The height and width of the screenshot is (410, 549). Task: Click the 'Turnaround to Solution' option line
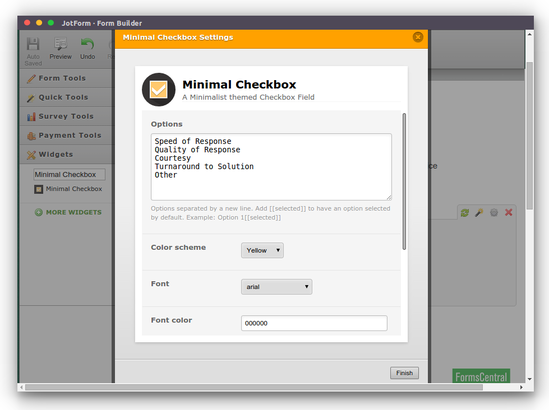click(x=204, y=166)
